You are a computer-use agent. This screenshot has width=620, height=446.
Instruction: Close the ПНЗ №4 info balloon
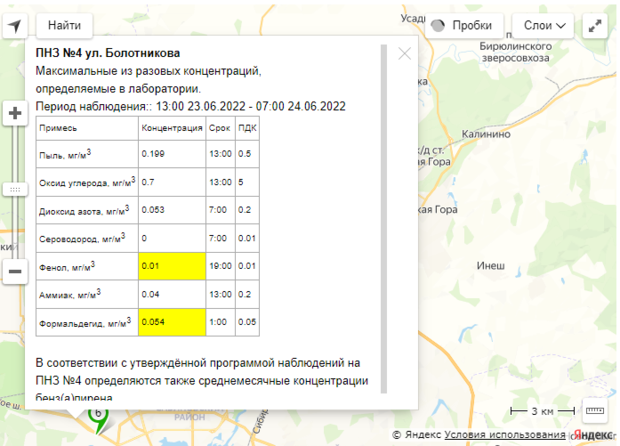404,54
